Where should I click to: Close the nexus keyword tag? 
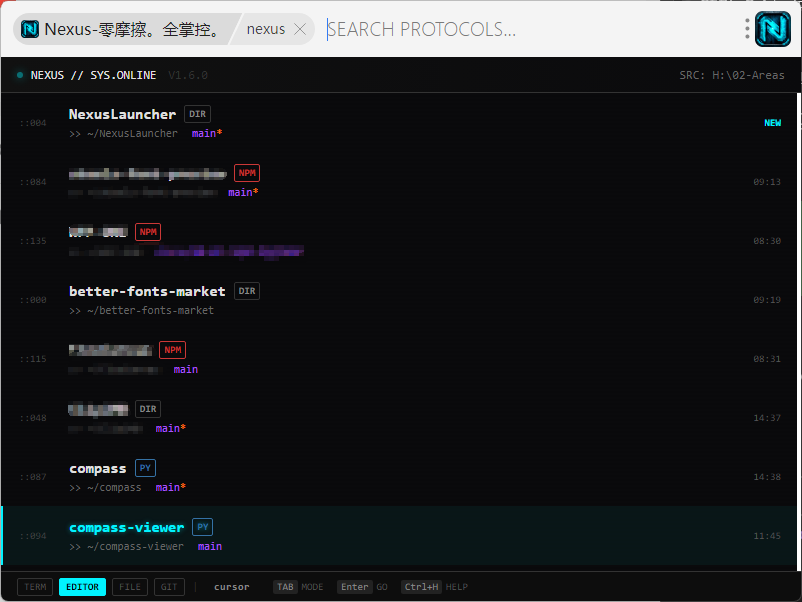[299, 29]
